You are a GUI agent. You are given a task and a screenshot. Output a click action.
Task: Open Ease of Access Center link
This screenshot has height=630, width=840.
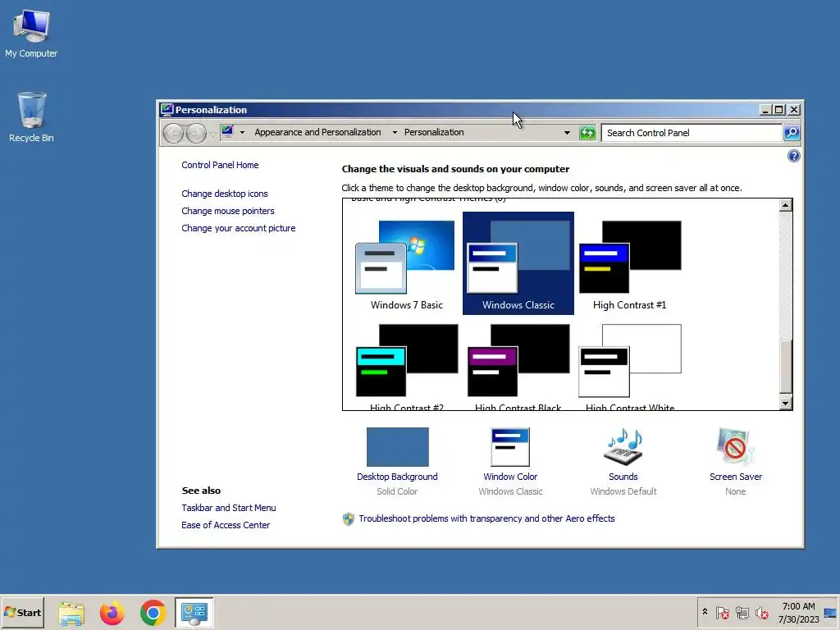pos(226,525)
